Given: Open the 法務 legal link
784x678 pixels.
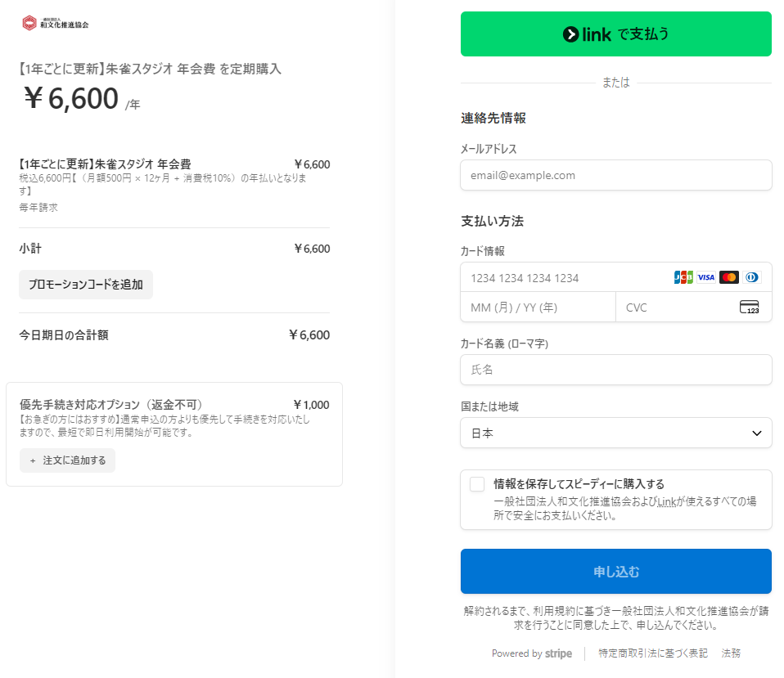Looking at the screenshot, I should pyautogui.click(x=731, y=653).
